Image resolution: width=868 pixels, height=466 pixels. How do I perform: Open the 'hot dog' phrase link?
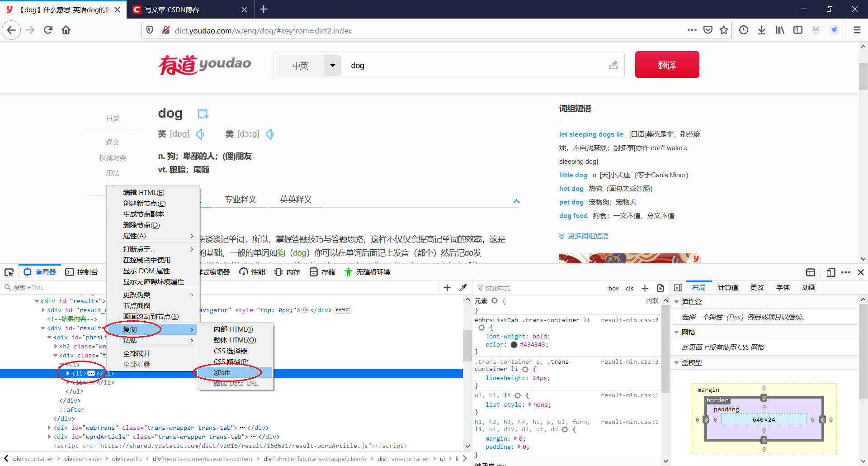click(x=571, y=189)
